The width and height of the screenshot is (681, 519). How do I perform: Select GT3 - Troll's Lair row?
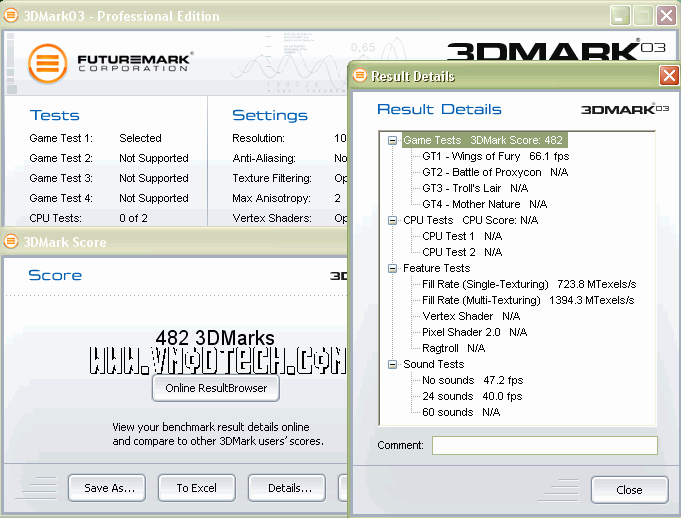[475, 188]
